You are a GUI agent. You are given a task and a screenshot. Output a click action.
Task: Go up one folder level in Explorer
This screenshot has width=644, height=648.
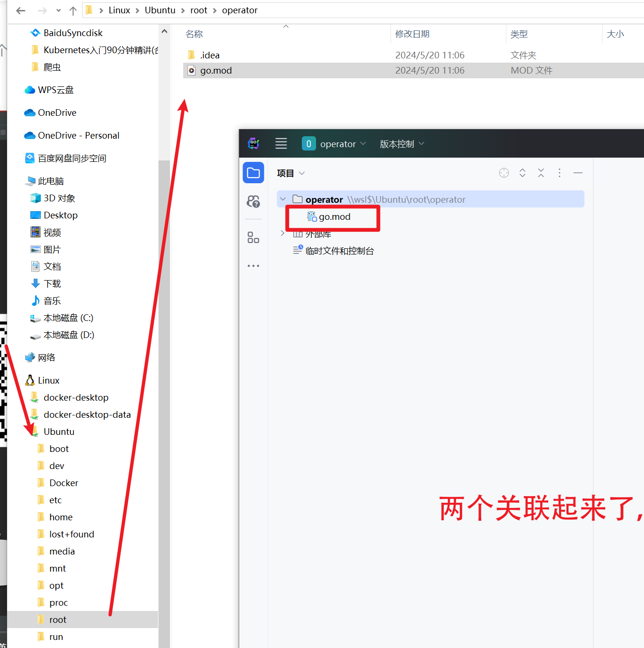(x=73, y=10)
